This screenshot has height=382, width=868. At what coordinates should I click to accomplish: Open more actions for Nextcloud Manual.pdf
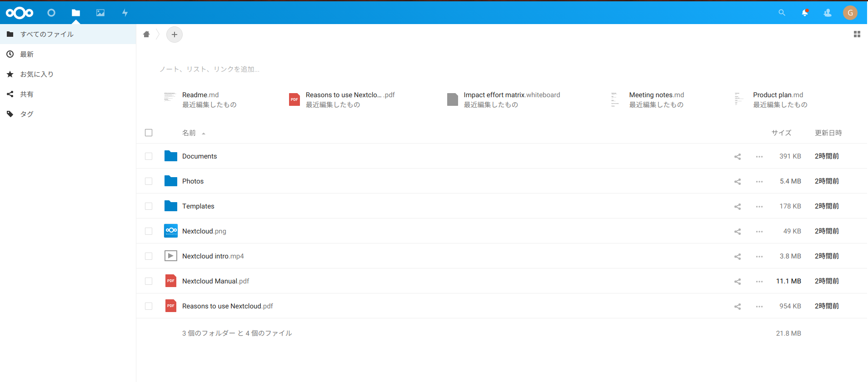[759, 281]
